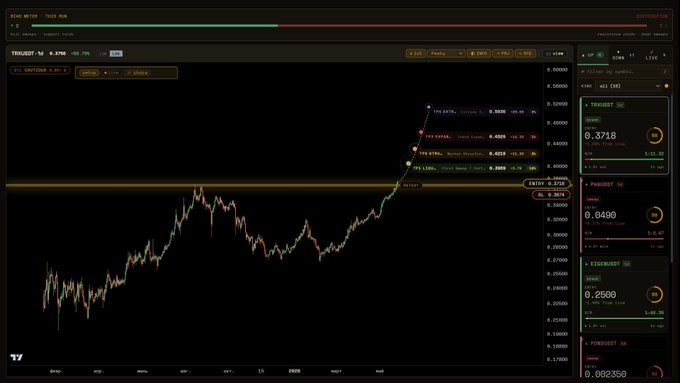Click the break tag on TRXUSDT card
This screenshot has width=680, height=383.
[592, 120]
